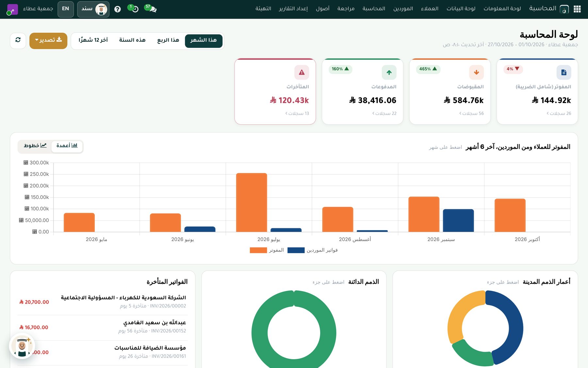The width and height of the screenshot is (588, 368).
Task: Open the الموردين menu
Action: click(x=403, y=9)
